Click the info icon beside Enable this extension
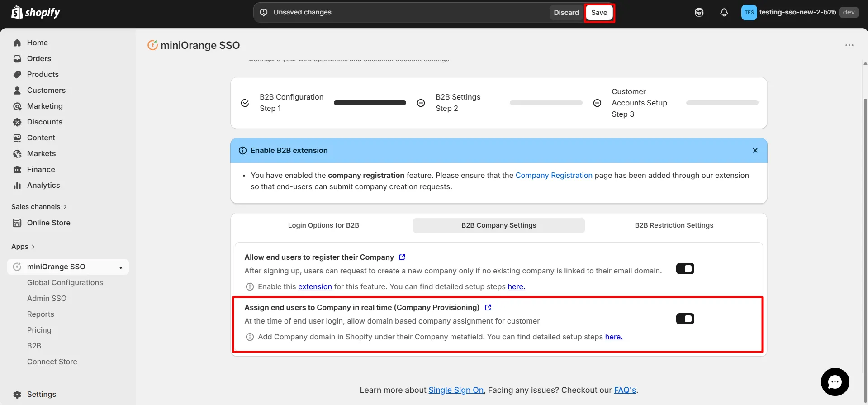The height and width of the screenshot is (405, 868). click(x=250, y=286)
